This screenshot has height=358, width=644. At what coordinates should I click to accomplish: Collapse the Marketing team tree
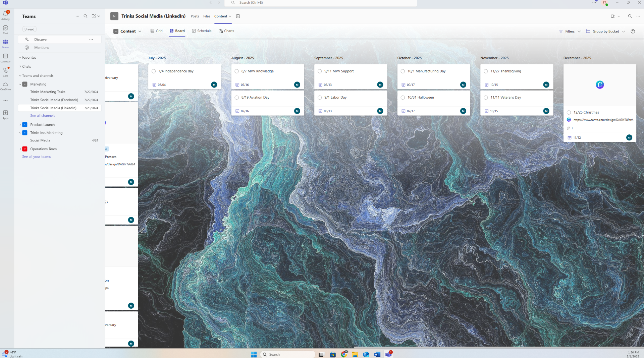(20, 84)
